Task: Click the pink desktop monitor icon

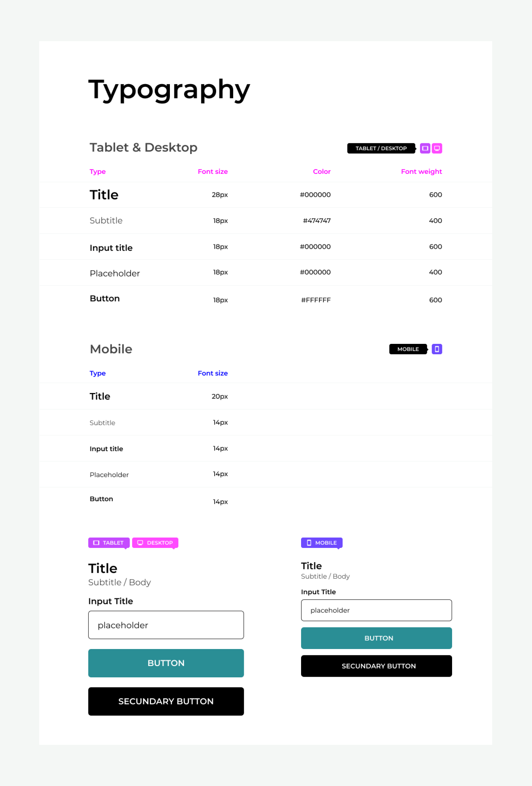Action: tap(437, 148)
